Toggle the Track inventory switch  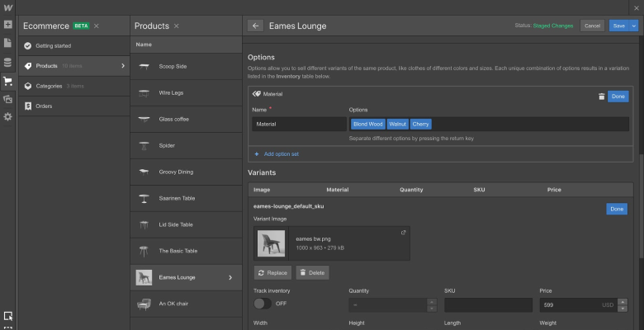click(263, 304)
